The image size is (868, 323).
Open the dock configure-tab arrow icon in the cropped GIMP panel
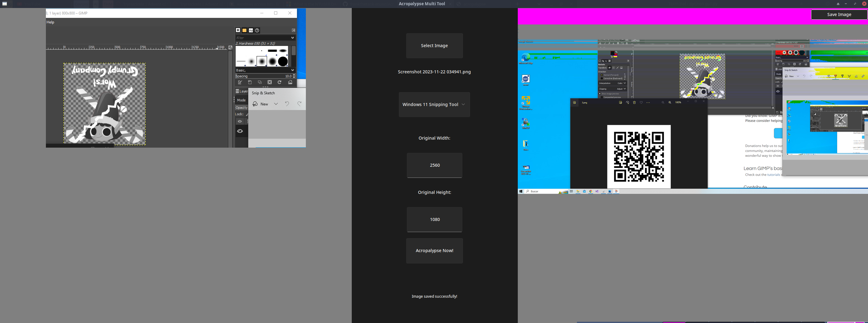pyautogui.click(x=294, y=30)
